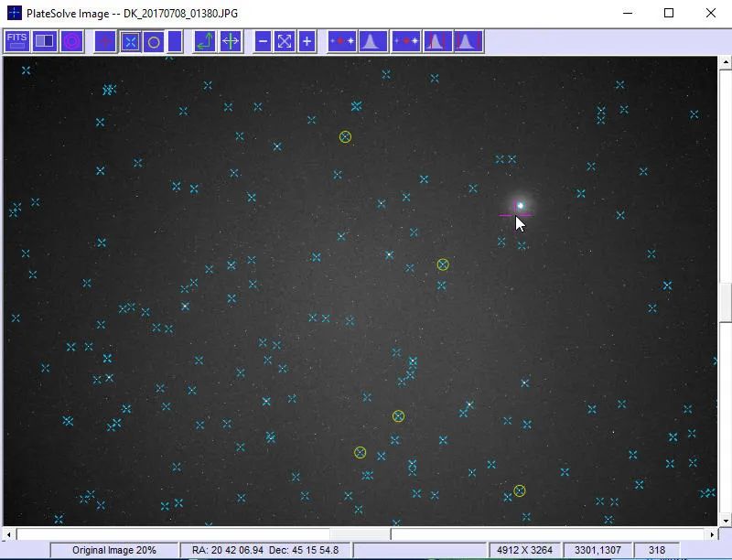Toggle the blue X star markers overlay
This screenshot has width=732, height=560.
point(131,41)
